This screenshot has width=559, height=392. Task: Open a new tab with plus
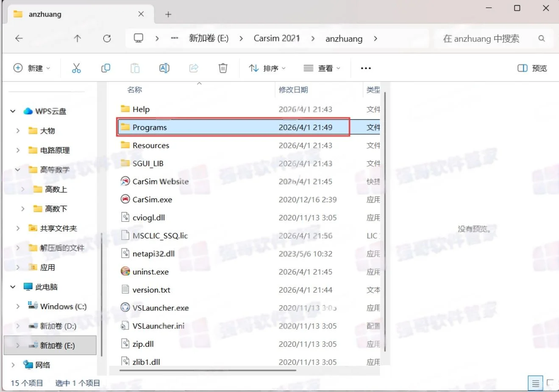[168, 14]
